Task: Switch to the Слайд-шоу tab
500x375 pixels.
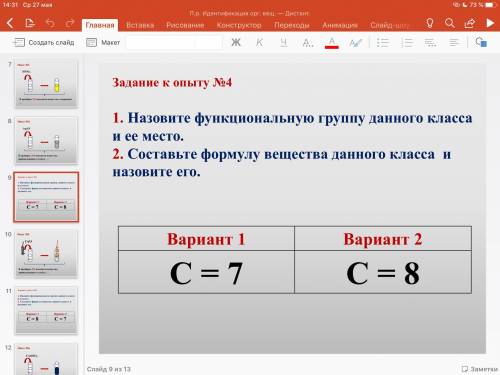Action: pos(389,25)
